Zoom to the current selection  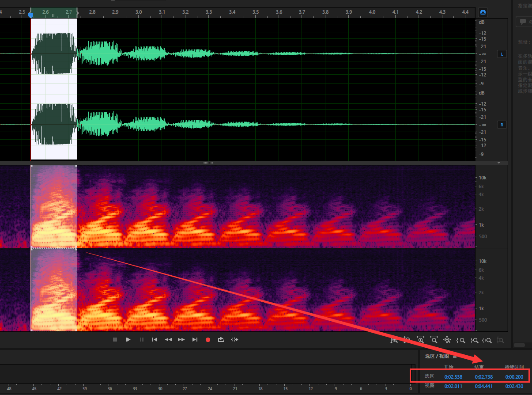(487, 341)
